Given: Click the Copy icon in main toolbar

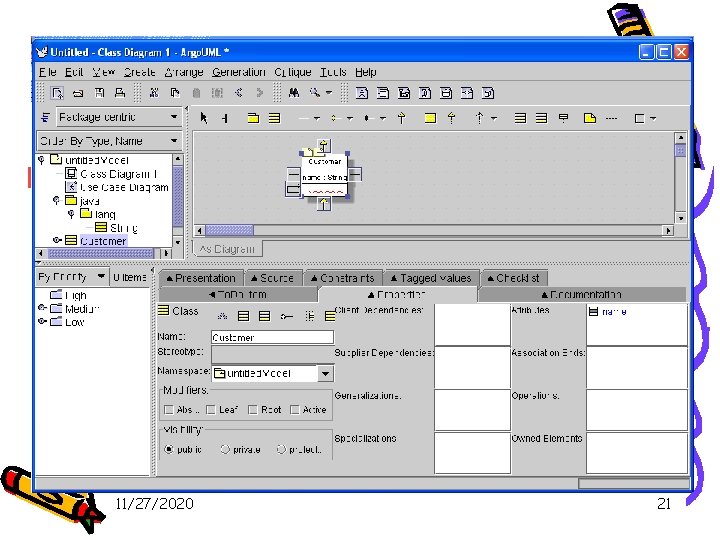Looking at the screenshot, I should (175, 93).
